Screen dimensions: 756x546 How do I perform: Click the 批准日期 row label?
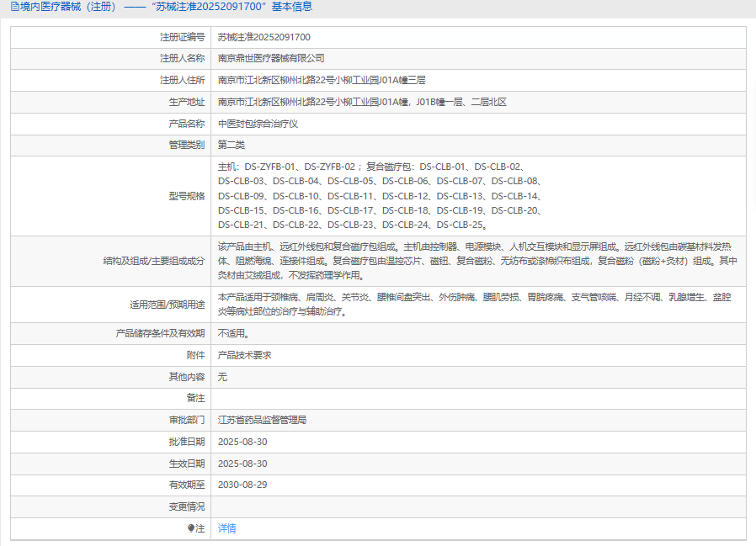click(187, 442)
